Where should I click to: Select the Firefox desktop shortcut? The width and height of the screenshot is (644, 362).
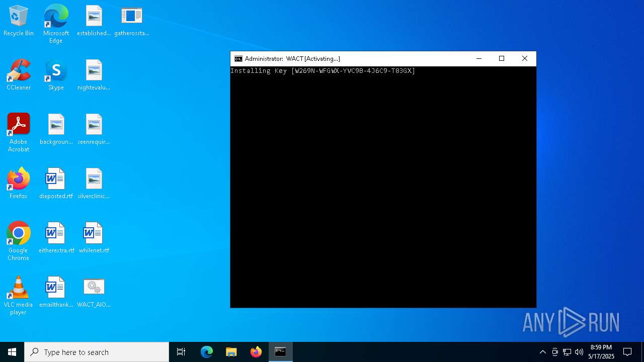(x=19, y=184)
